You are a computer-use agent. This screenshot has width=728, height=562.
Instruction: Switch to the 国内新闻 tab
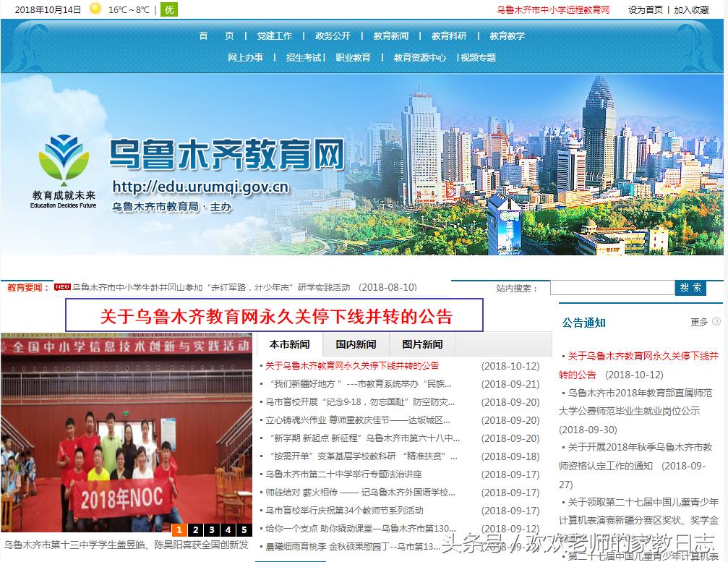point(355,344)
